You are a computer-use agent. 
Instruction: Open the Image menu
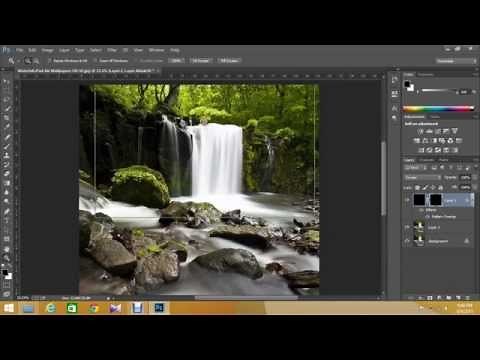click(x=47, y=50)
